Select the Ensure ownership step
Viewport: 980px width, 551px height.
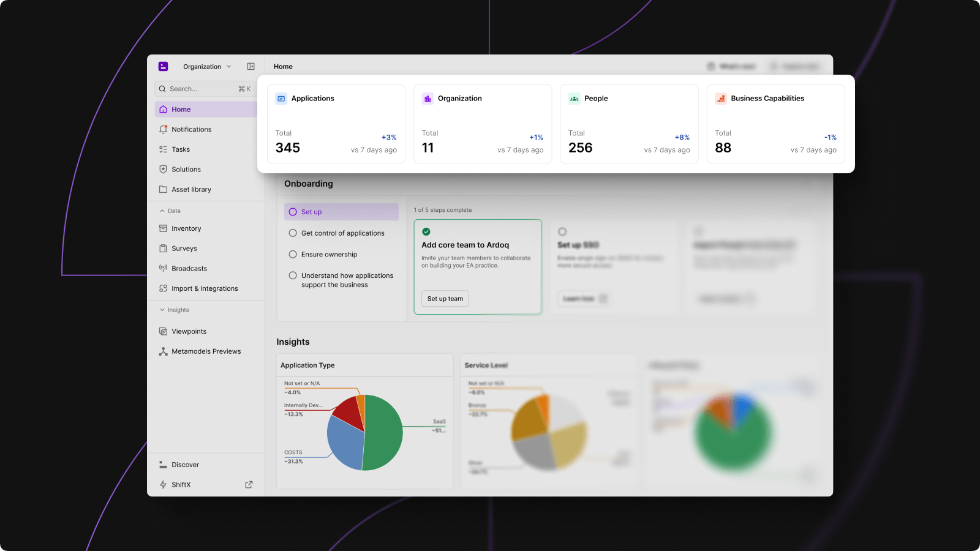click(x=329, y=255)
